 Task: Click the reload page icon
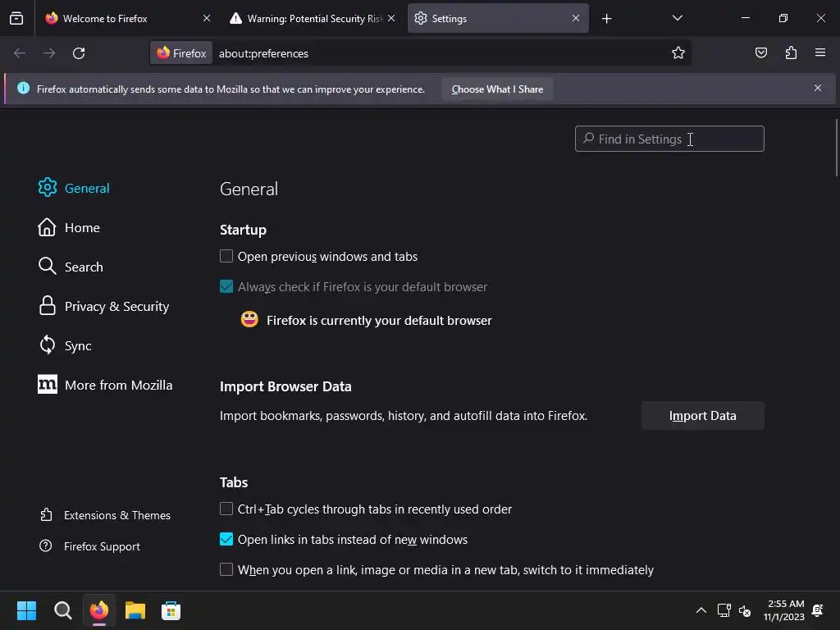pos(79,53)
